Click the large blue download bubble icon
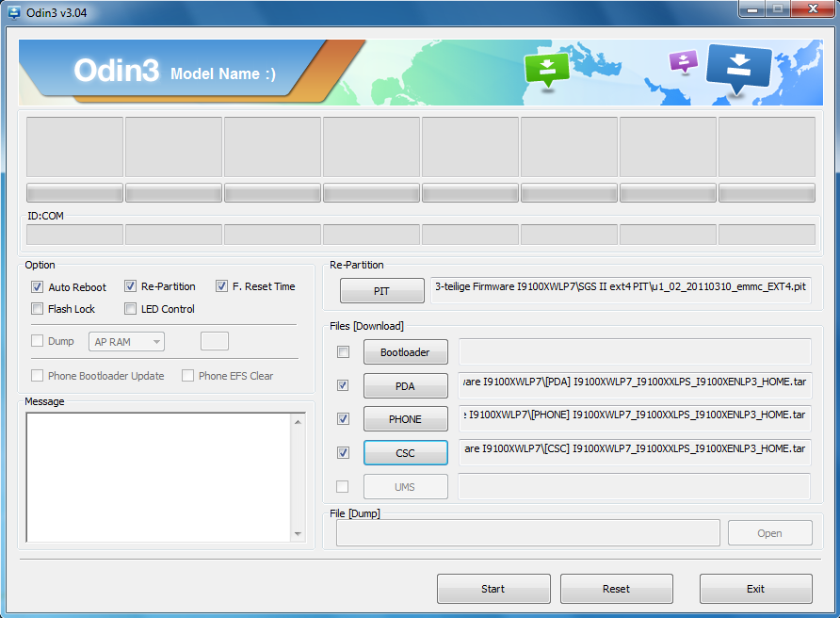 click(x=738, y=68)
